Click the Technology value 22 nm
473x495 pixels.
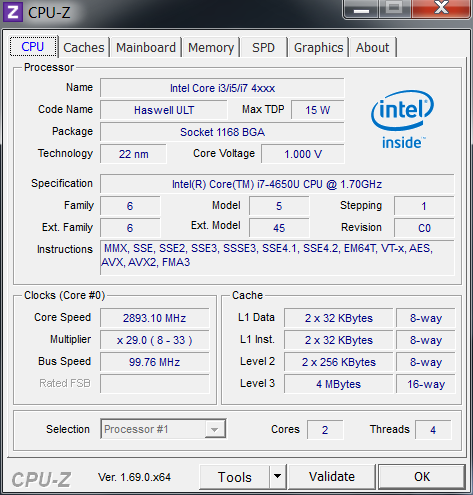coord(133,154)
